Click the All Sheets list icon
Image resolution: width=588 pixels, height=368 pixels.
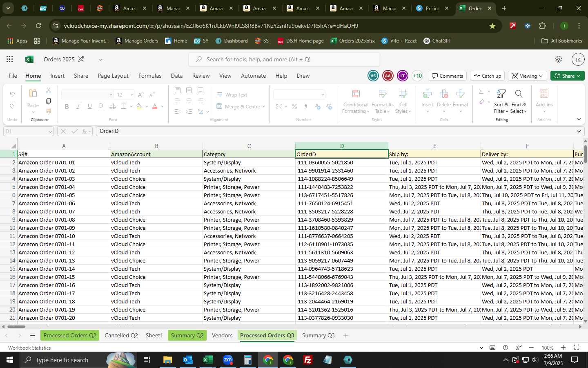(x=33, y=335)
